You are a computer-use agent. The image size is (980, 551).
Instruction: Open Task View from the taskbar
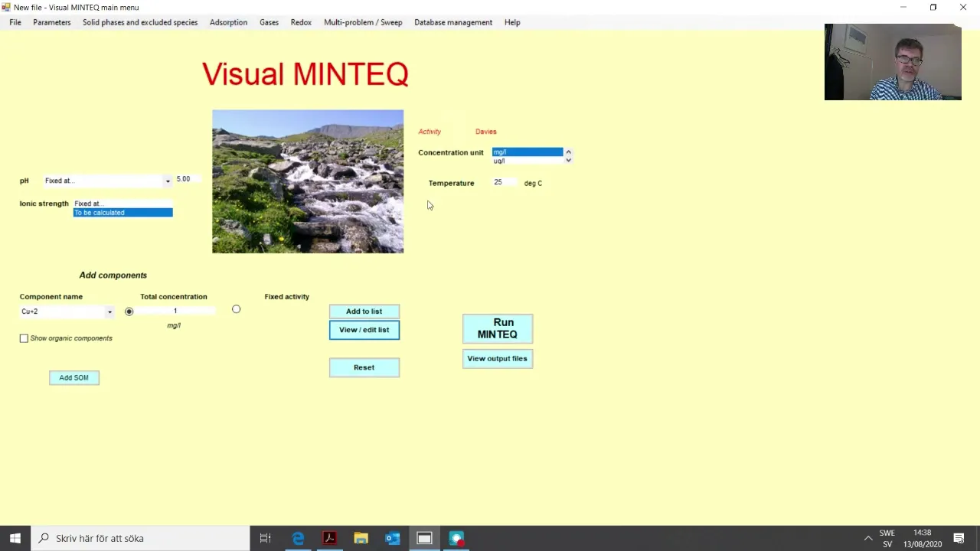[x=265, y=538]
